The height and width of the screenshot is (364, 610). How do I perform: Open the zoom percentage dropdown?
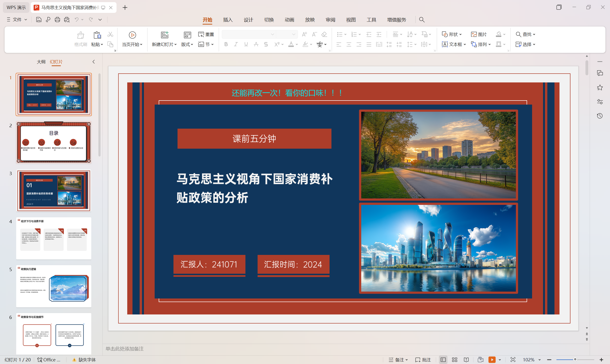click(539, 359)
